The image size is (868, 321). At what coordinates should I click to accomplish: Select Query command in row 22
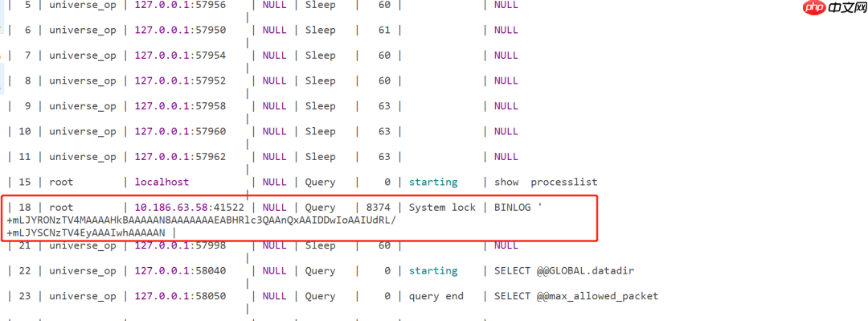coord(321,271)
